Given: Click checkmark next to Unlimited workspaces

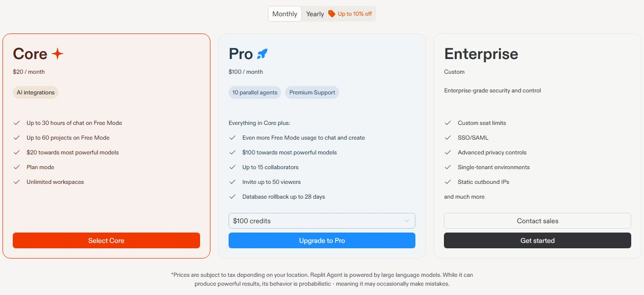Looking at the screenshot, I should click(17, 182).
